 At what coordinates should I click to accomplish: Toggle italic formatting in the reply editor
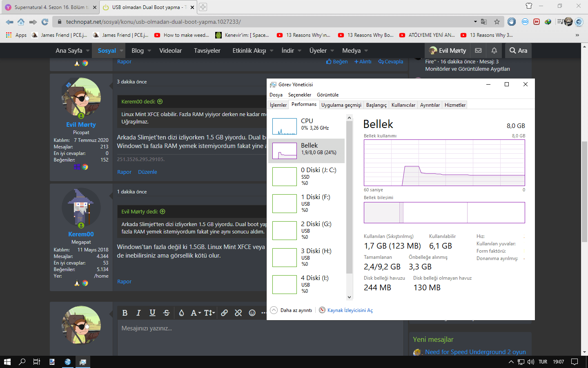click(138, 313)
